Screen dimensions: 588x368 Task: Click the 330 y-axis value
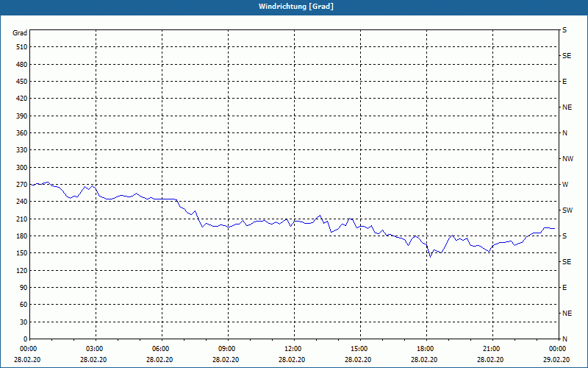click(x=21, y=150)
